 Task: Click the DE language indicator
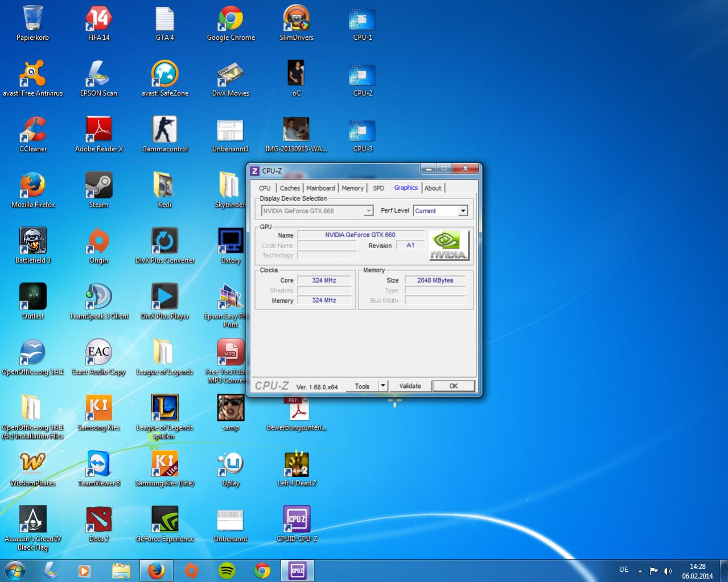(x=624, y=569)
